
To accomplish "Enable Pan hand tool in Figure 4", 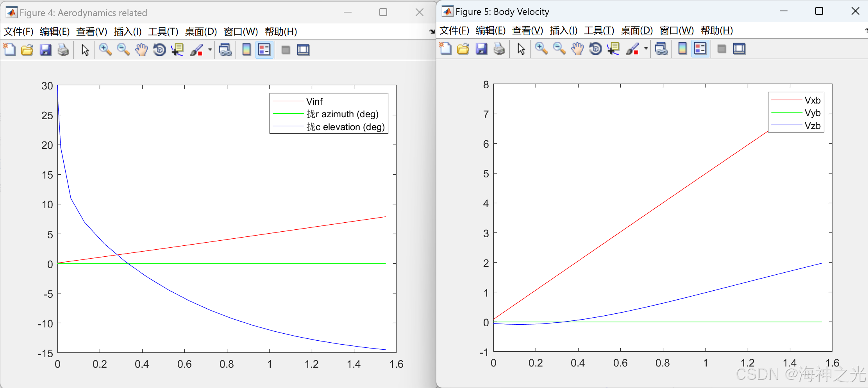I will click(141, 50).
